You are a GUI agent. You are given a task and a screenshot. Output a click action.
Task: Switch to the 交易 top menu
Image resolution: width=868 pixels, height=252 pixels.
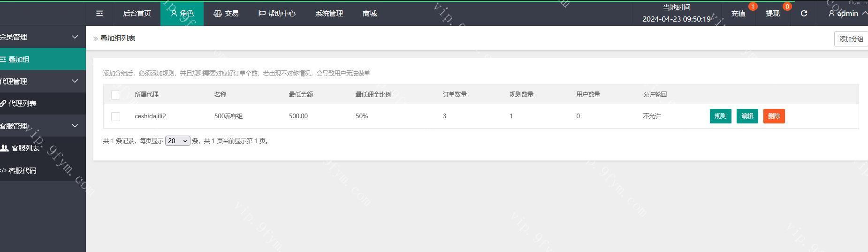[226, 14]
